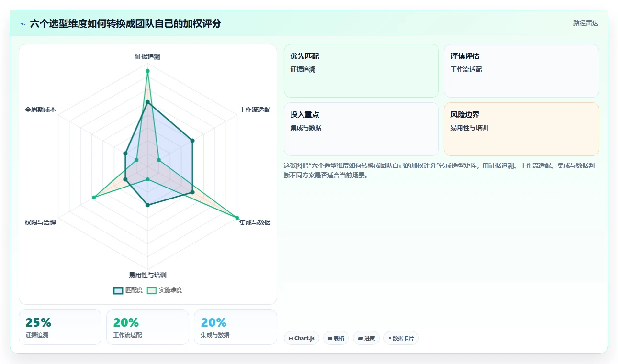Click 实施难度 data point on 工作流适配 axis
Screen dimensions: 618x364
tap(158, 160)
